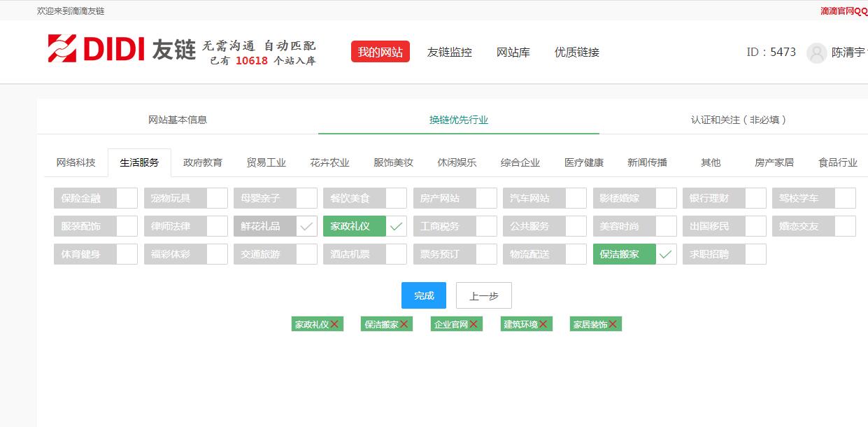The width and height of the screenshot is (868, 427).
Task: Open the 新闻传播 tab
Action: click(x=647, y=162)
